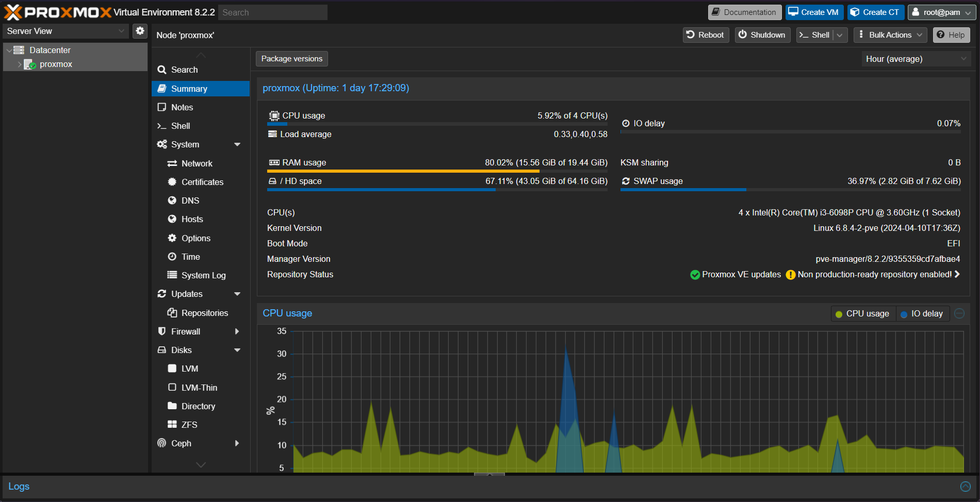The height and width of the screenshot is (502, 980).
Task: Click Create VM button
Action: [814, 12]
